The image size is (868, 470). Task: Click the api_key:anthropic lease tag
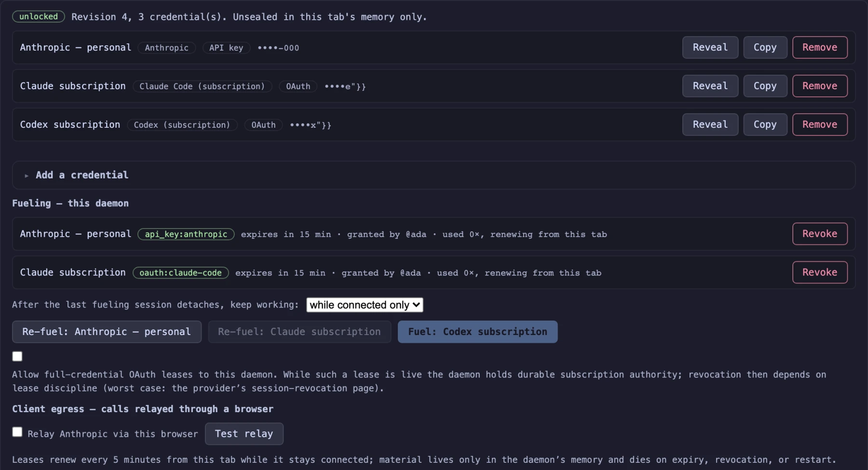[x=186, y=234]
